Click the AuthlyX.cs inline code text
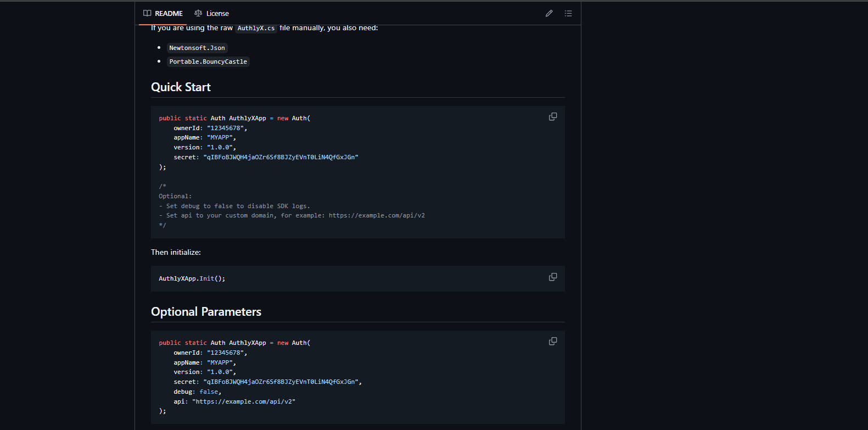 pyautogui.click(x=256, y=28)
